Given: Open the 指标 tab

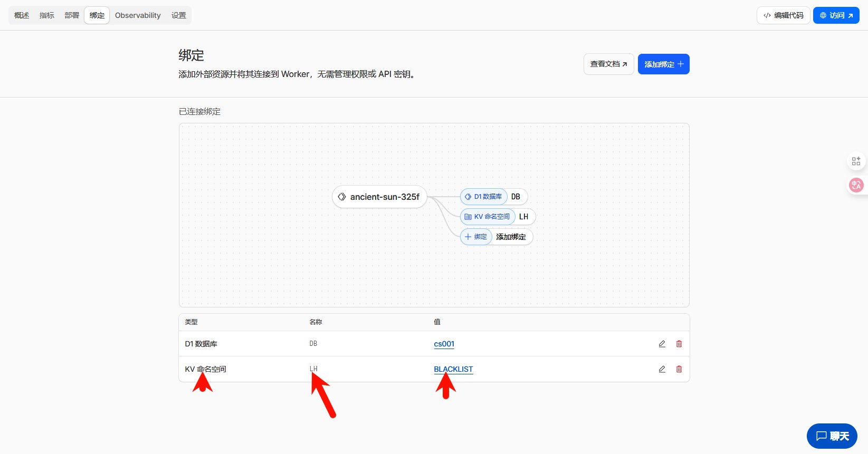Looking at the screenshot, I should coord(47,15).
